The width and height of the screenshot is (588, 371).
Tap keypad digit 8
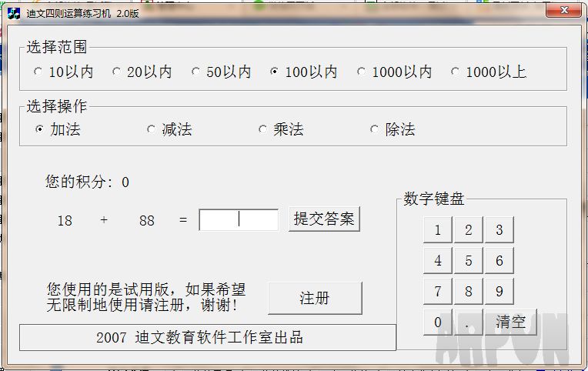[469, 291]
